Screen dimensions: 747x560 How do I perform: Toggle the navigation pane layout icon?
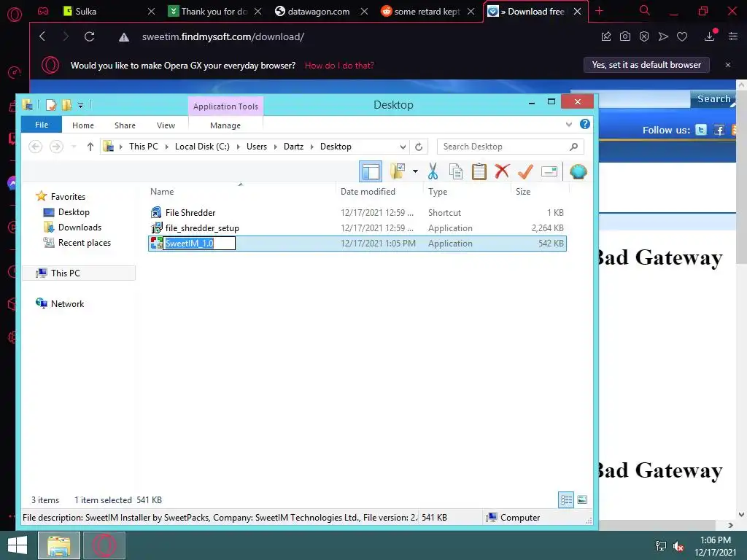(x=370, y=171)
